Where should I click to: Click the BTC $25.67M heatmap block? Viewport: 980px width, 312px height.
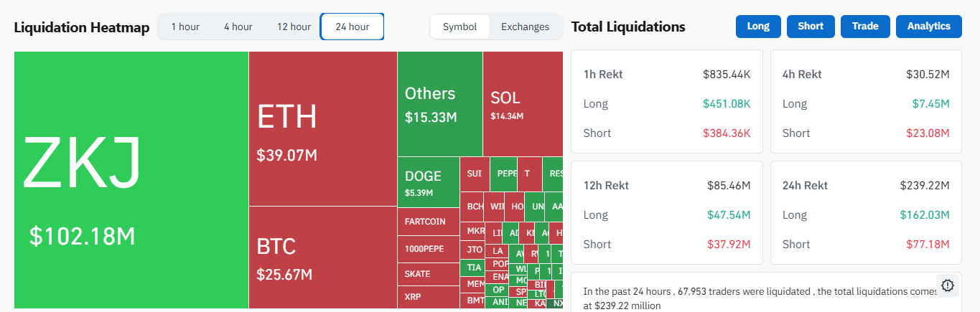pos(322,257)
